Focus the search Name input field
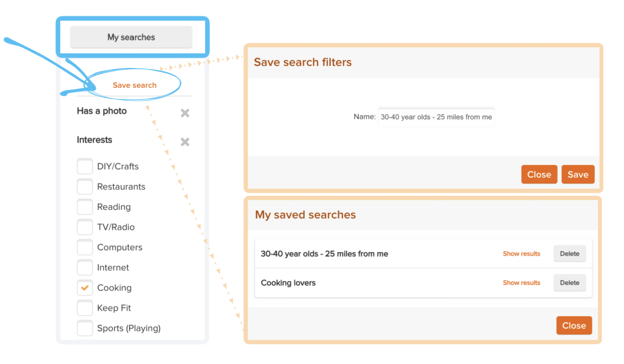Image resolution: width=624 pixels, height=364 pixels. 436,117
